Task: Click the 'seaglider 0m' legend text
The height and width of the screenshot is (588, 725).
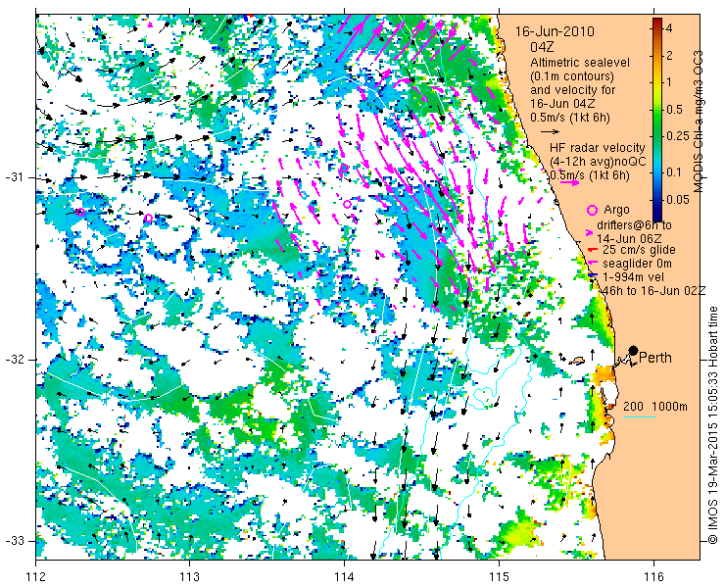Action: pyautogui.click(x=637, y=264)
